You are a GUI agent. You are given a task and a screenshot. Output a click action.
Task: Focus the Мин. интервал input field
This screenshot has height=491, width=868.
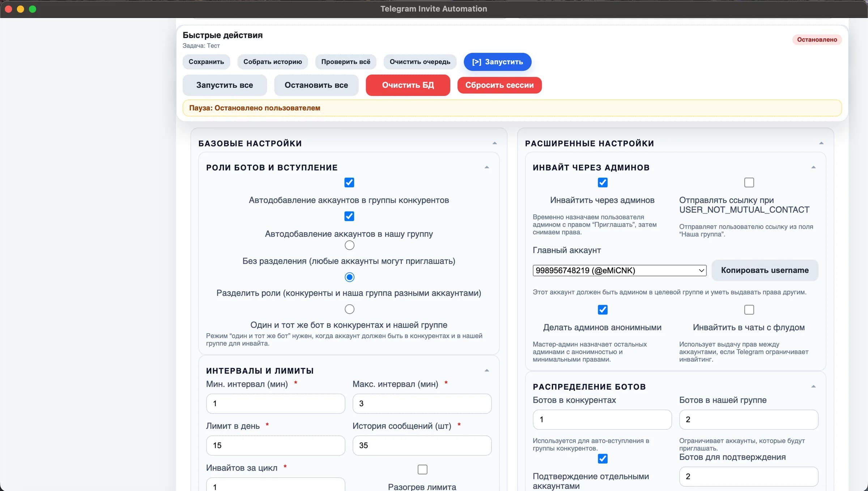pyautogui.click(x=276, y=403)
